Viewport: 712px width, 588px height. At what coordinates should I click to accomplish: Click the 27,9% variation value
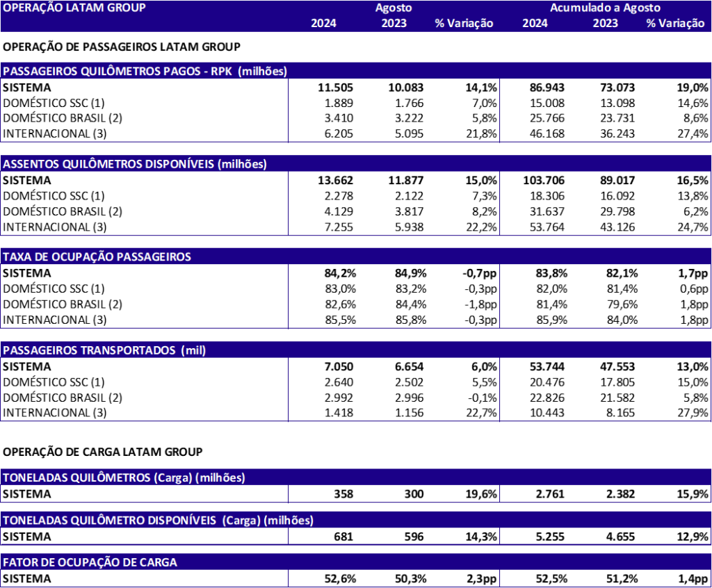693,412
